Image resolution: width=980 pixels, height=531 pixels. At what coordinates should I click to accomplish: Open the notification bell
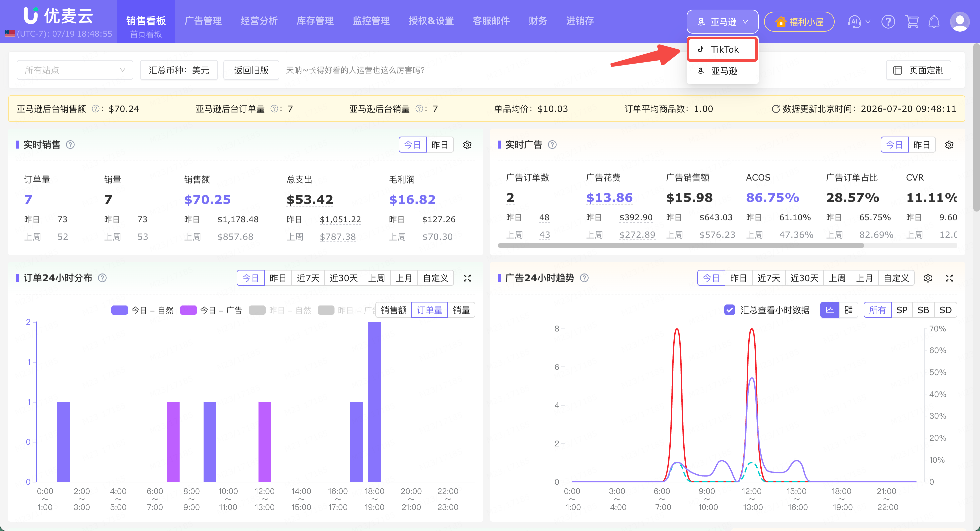(x=934, y=22)
